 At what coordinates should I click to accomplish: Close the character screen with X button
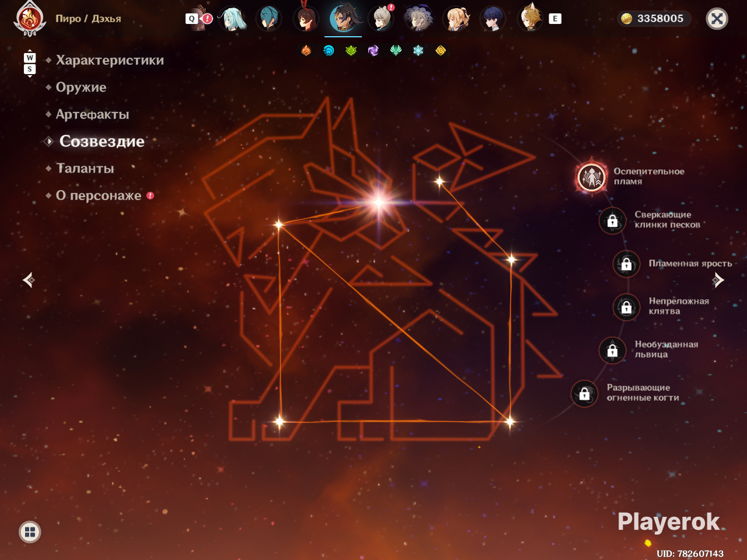(717, 19)
